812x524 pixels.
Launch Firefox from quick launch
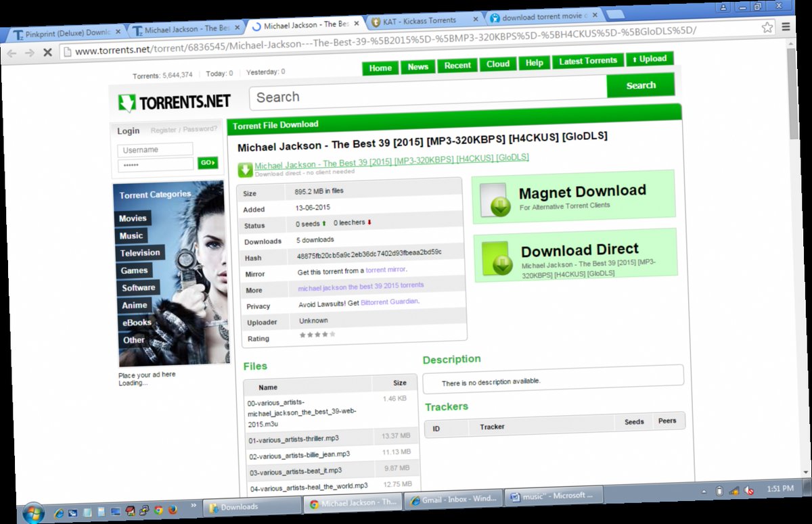[173, 510]
